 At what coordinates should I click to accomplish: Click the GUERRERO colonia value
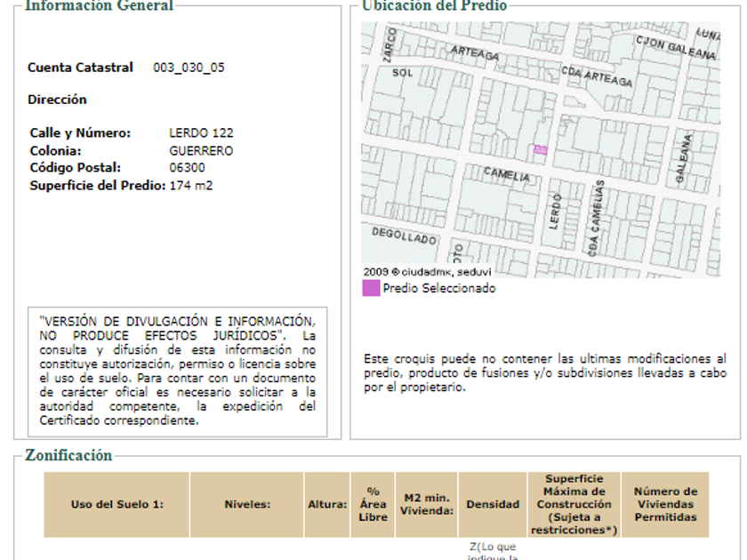point(201,151)
